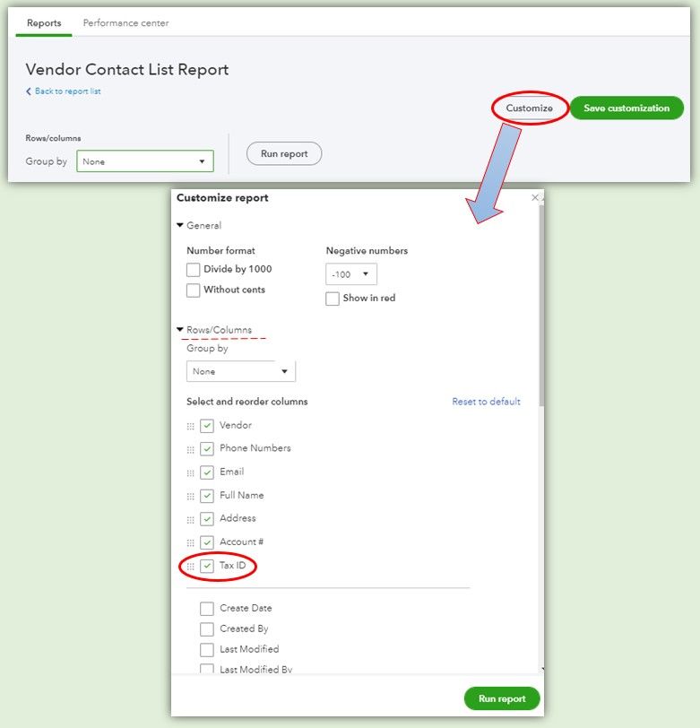This screenshot has height=728, width=700.
Task: Click the drag handle beside Address column
Action: pyautogui.click(x=190, y=519)
